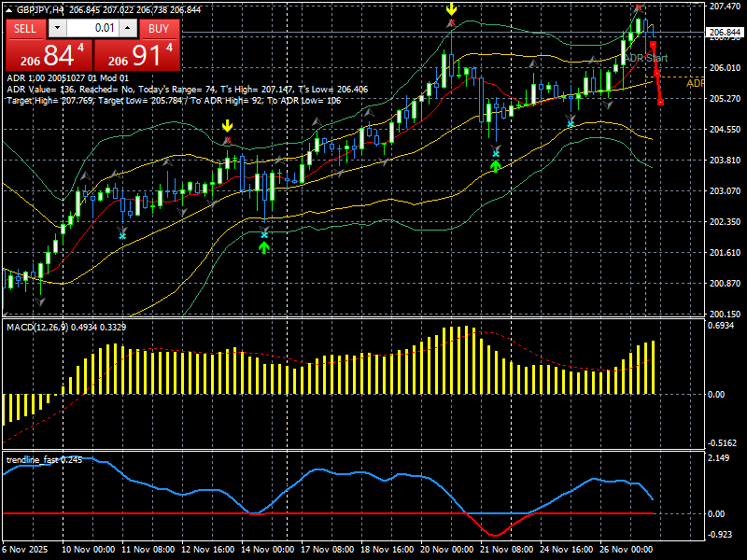Click the cyan X above 21 Nov green arrow

coord(496,154)
